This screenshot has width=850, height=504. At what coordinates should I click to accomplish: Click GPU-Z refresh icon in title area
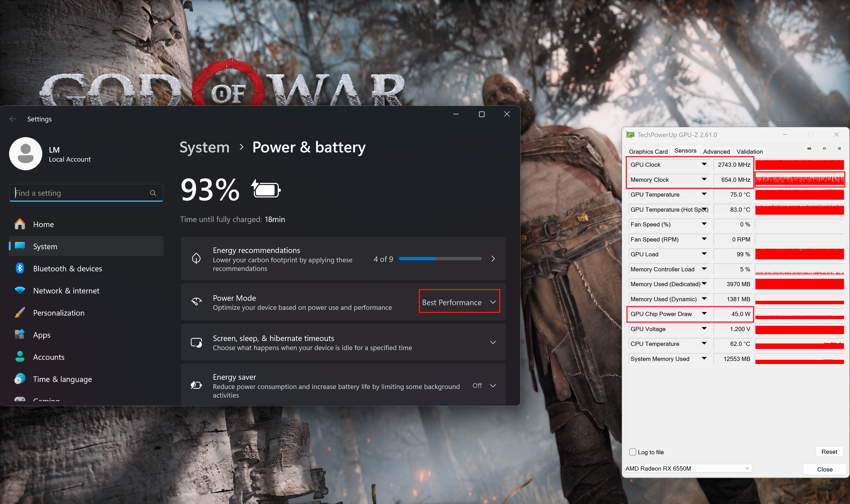coord(824,148)
